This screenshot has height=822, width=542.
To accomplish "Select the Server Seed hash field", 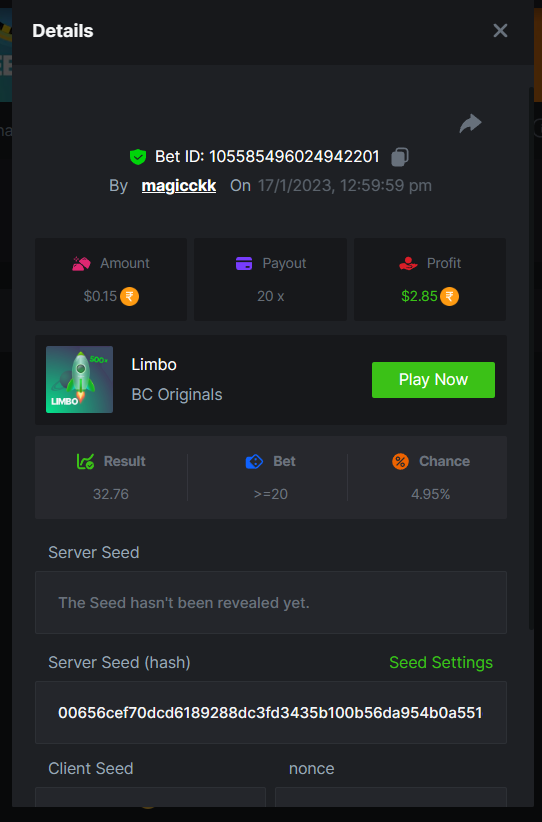I will (271, 712).
